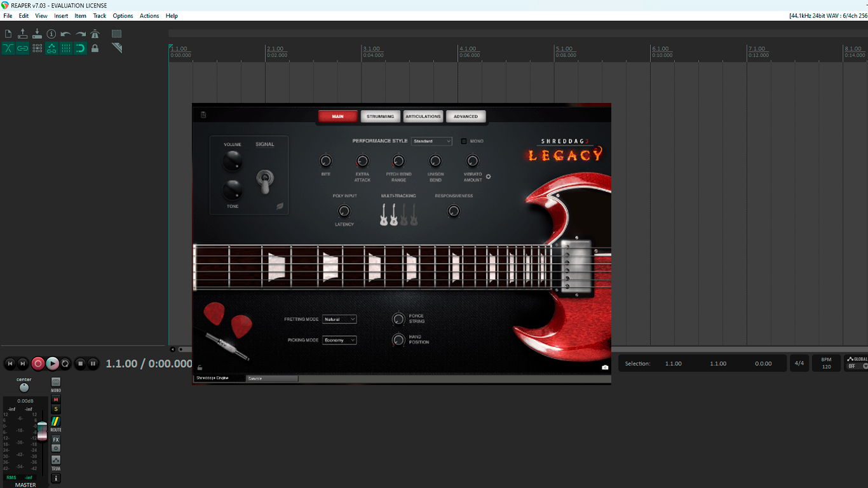This screenshot has height=488, width=868.
Task: Select multi-tracking guitar 2 icon
Action: click(x=393, y=215)
